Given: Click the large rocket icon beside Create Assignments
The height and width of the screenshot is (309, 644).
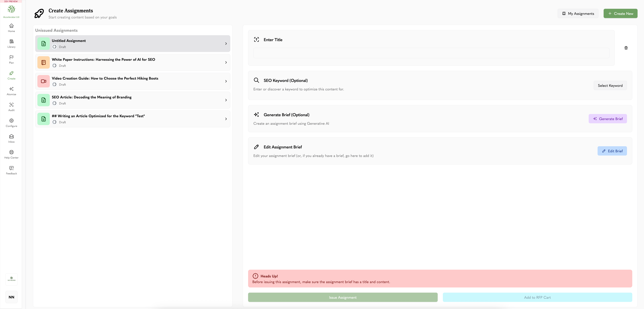Looking at the screenshot, I should (39, 14).
